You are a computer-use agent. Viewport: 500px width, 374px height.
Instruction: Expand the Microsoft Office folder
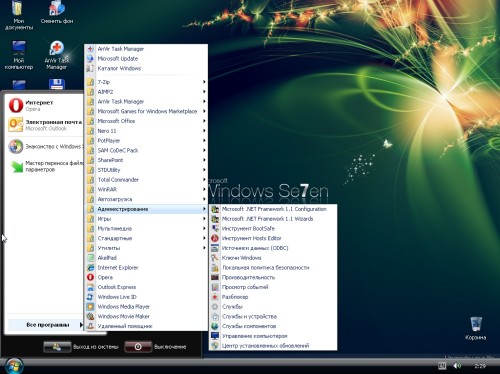[146, 121]
